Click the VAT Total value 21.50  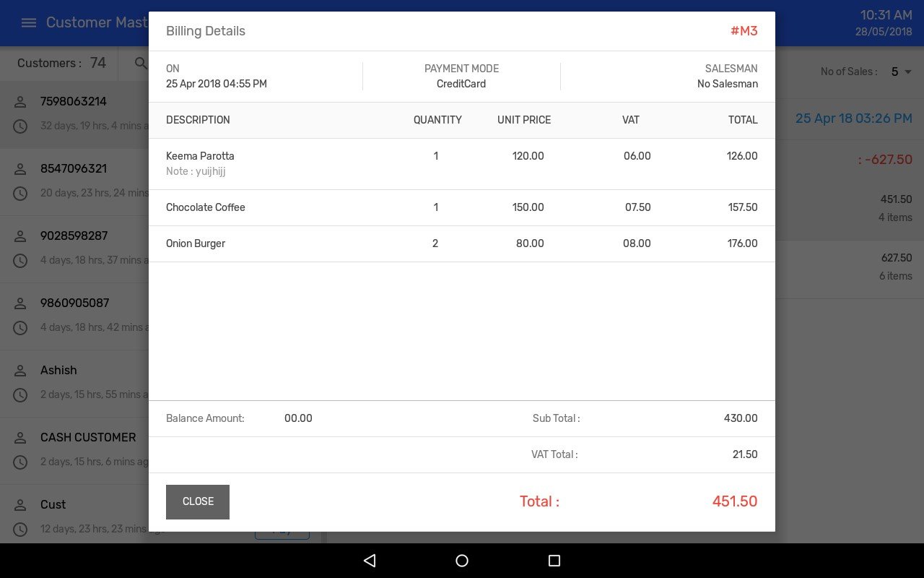pyautogui.click(x=745, y=454)
